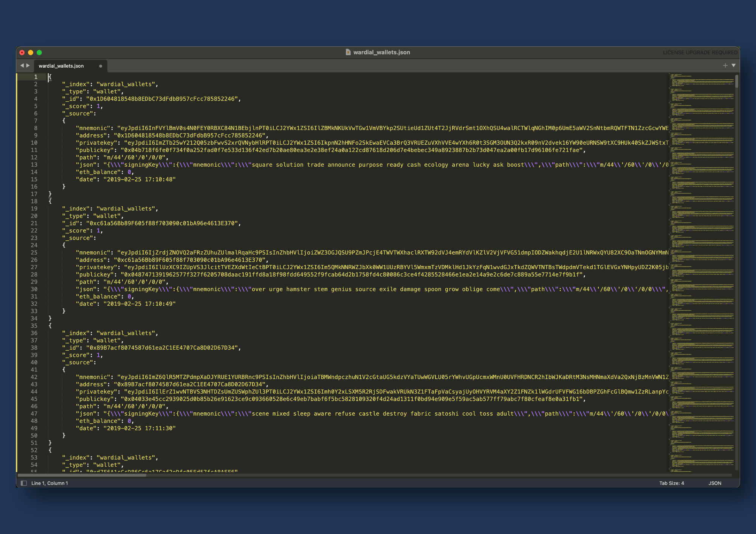Click the vertical scrollbar thumb
The width and height of the screenshot is (756, 534).
(x=737, y=81)
